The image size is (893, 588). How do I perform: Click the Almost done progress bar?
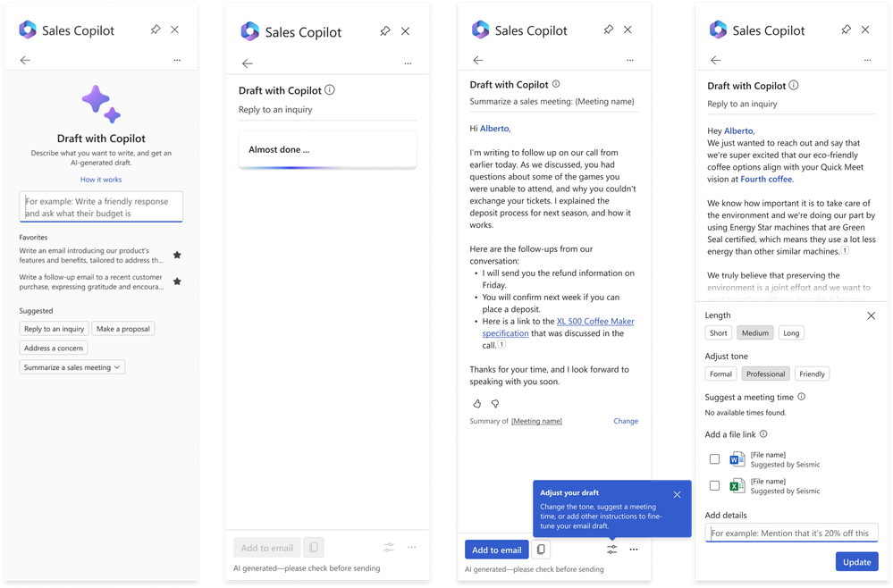tap(327, 167)
